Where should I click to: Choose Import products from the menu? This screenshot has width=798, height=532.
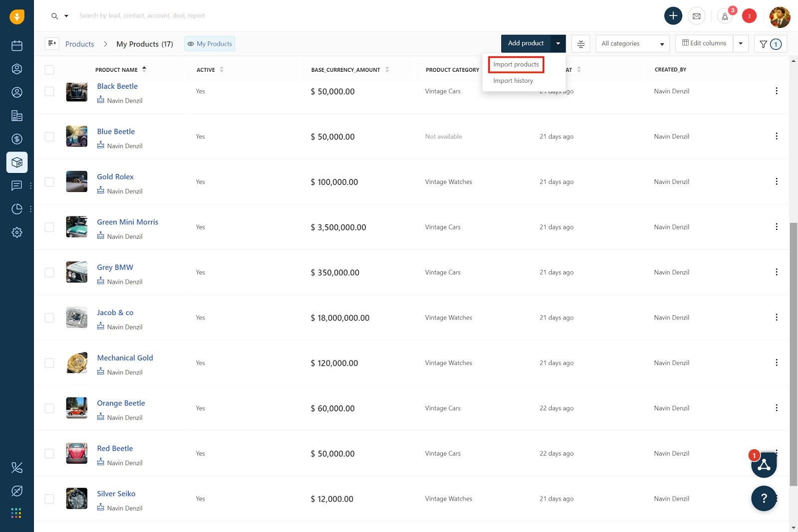515,64
